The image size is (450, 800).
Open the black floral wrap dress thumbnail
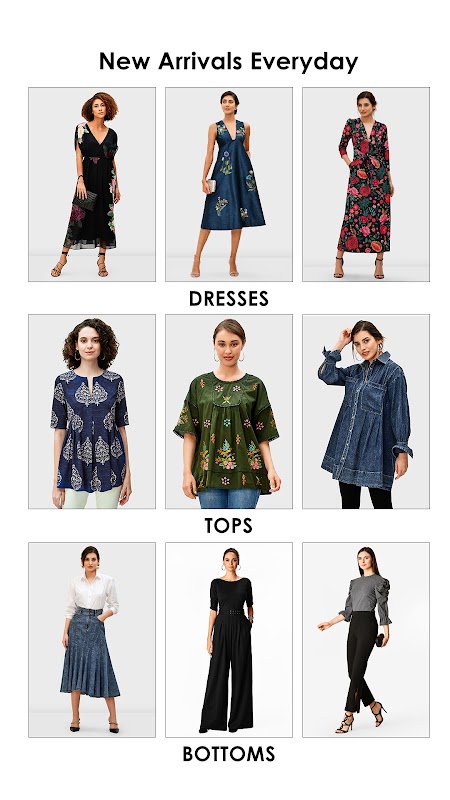pos(92,184)
